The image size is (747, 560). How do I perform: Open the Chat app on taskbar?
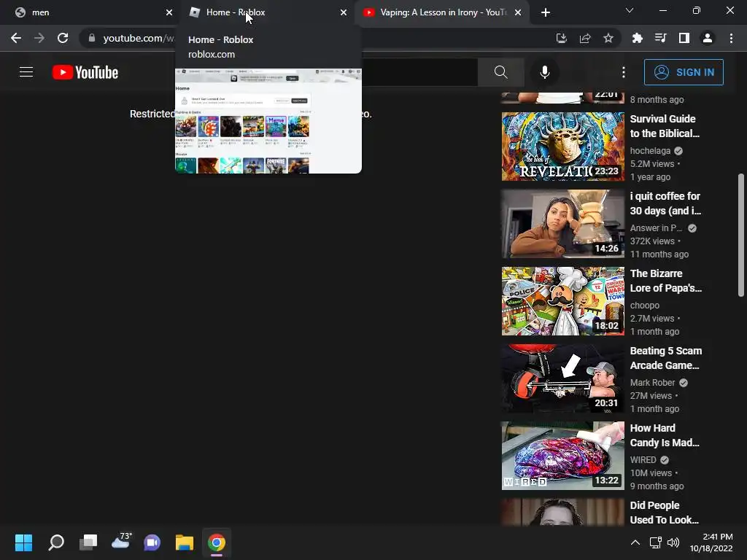(x=152, y=542)
